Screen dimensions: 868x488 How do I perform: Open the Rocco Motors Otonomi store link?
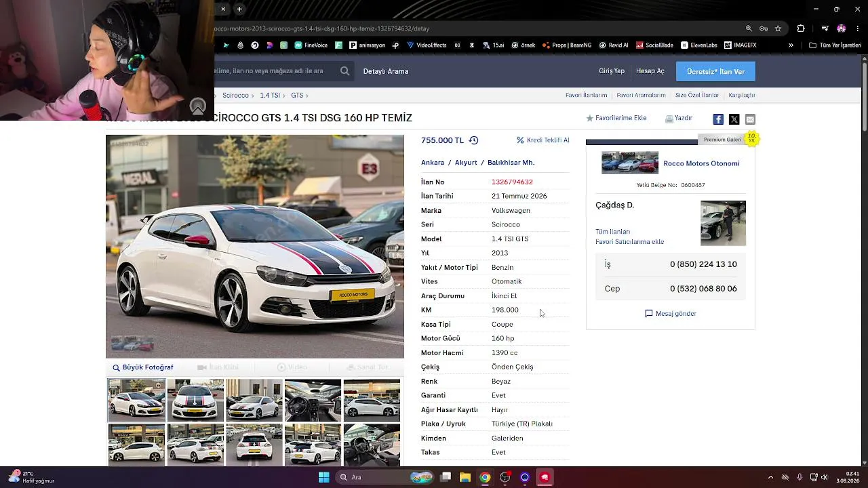pyautogui.click(x=701, y=163)
